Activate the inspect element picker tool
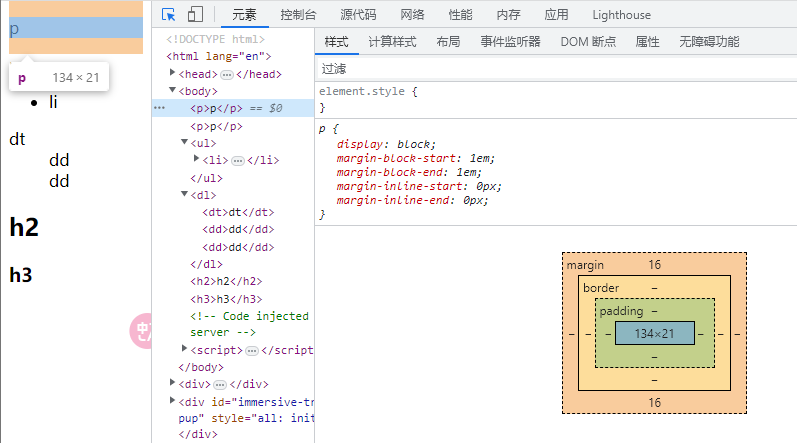Viewport: 797px width, 443px height. click(169, 15)
